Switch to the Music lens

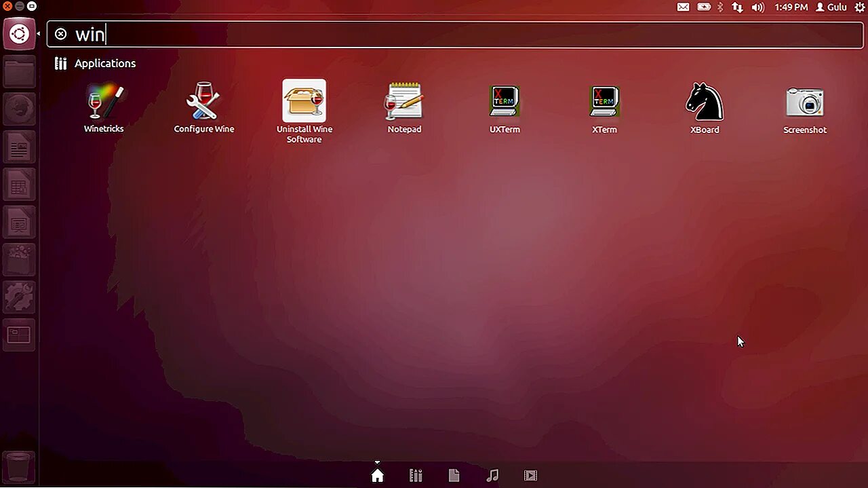tap(492, 476)
